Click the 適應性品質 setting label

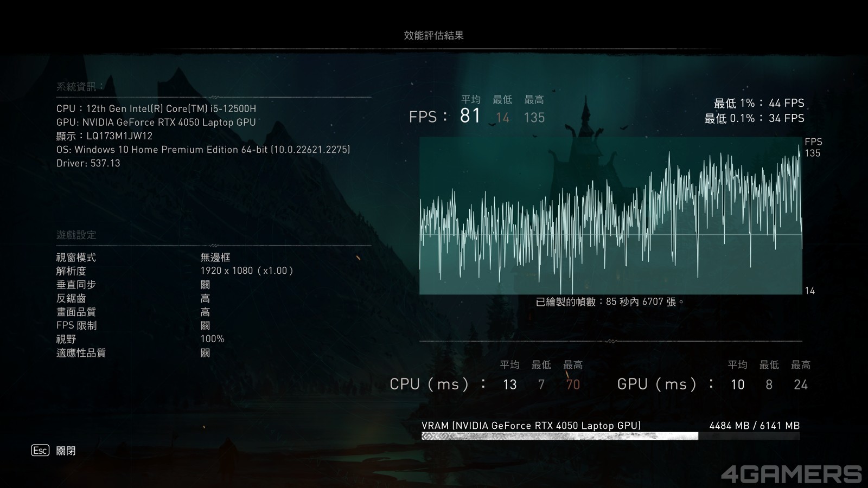pos(81,352)
